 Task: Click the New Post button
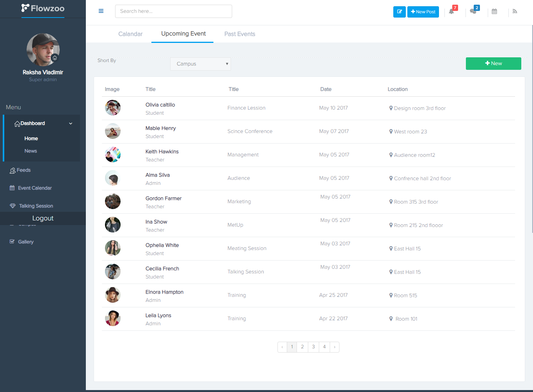tap(423, 12)
